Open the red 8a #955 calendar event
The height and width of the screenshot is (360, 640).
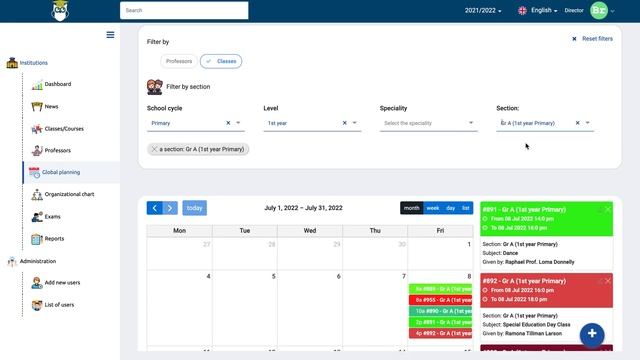point(440,300)
